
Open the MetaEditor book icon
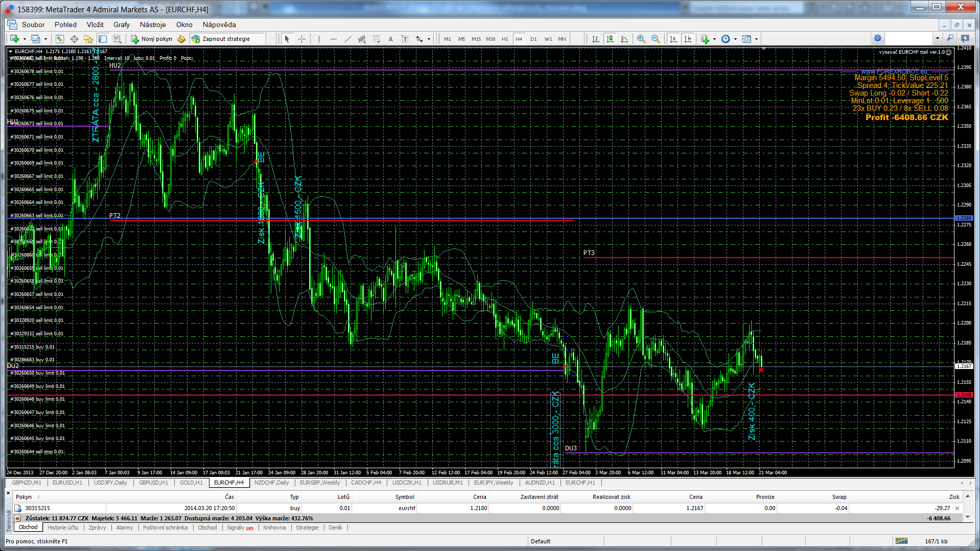coord(181,39)
